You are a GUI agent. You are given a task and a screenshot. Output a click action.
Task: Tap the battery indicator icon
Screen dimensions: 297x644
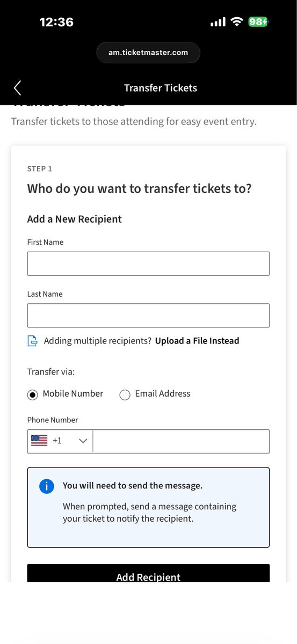point(258,22)
